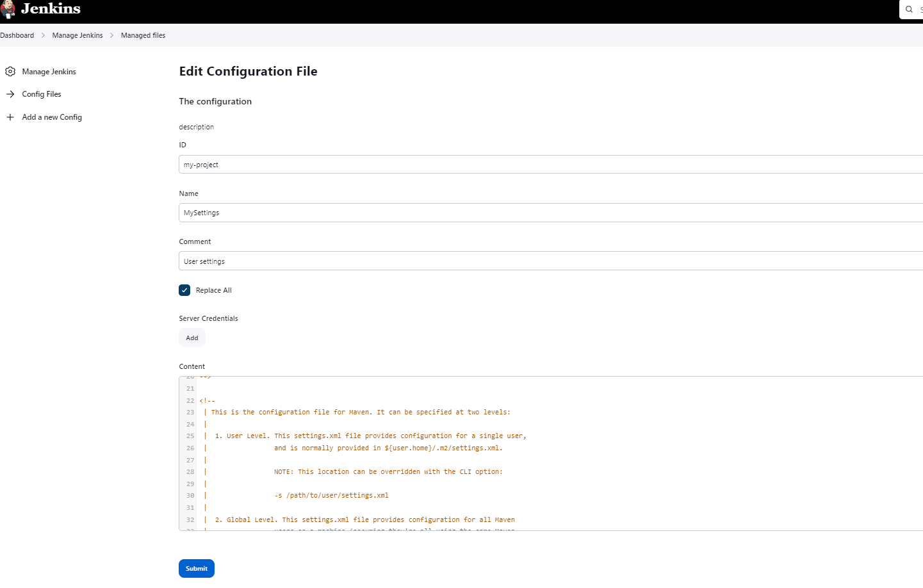Click the ID field with my-project
923x588 pixels.
coord(551,165)
